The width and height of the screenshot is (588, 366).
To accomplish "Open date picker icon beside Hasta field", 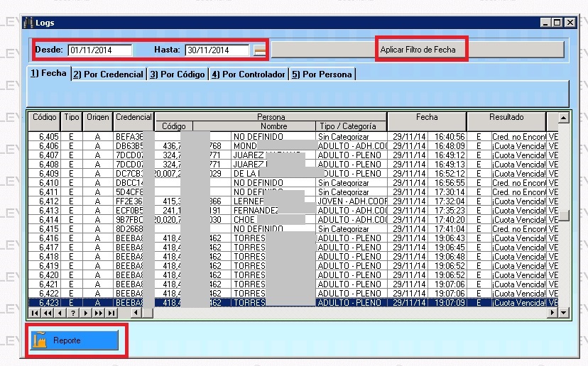I will pyautogui.click(x=261, y=50).
